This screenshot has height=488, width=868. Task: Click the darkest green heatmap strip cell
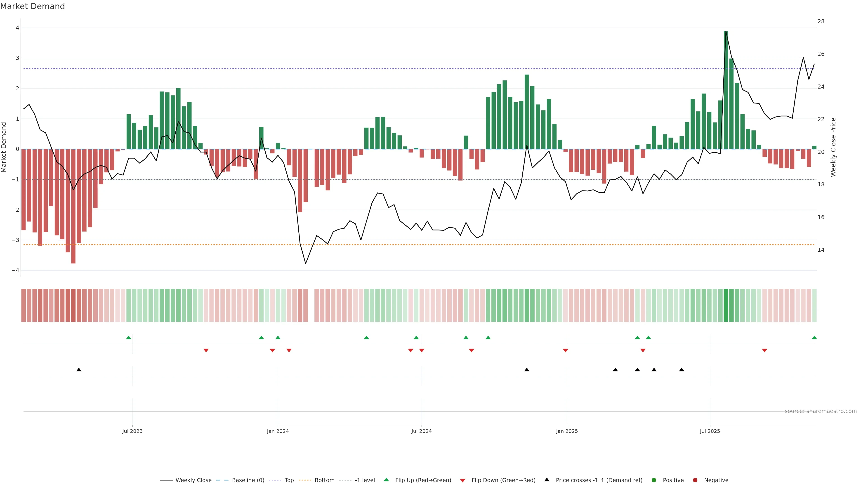tap(726, 305)
